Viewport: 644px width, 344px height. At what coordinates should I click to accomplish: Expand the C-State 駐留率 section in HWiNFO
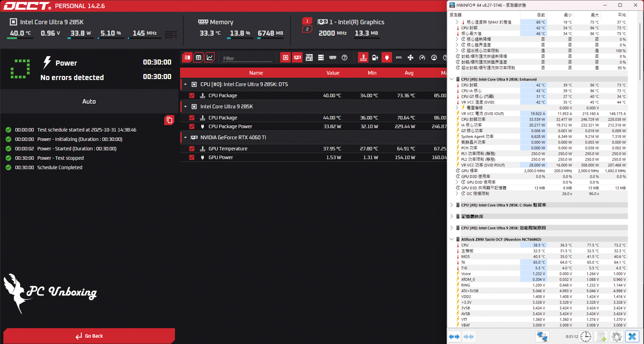tap(452, 205)
